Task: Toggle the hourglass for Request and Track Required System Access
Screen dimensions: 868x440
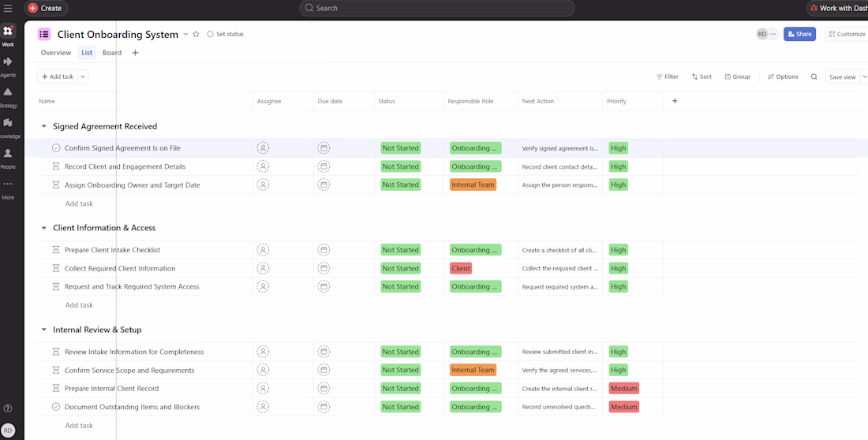Action: point(55,287)
